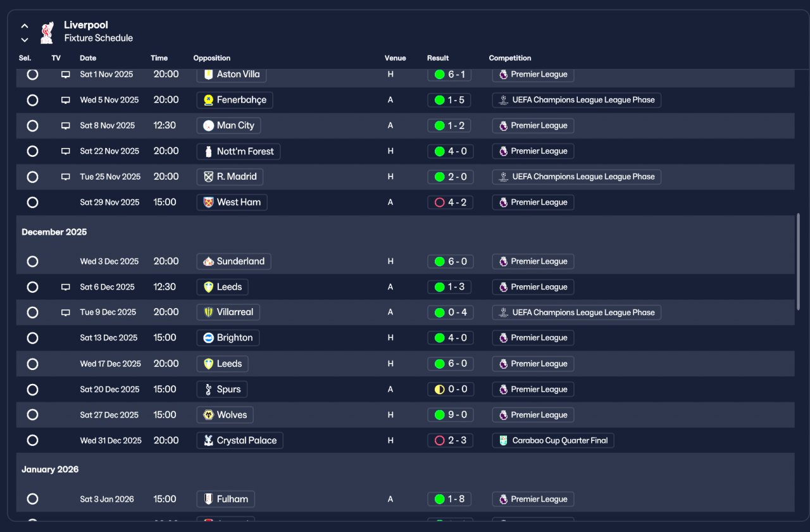Open the 9 - 0 result against Wolves

click(x=449, y=415)
